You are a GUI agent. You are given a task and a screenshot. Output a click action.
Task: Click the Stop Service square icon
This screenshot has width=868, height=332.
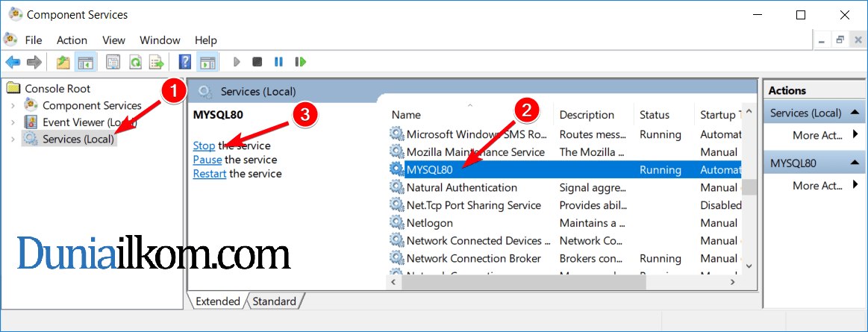pos(257,62)
